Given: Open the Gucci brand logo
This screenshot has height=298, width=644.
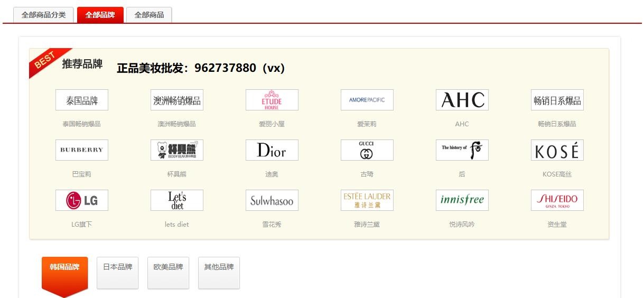Looking at the screenshot, I should click(x=367, y=150).
